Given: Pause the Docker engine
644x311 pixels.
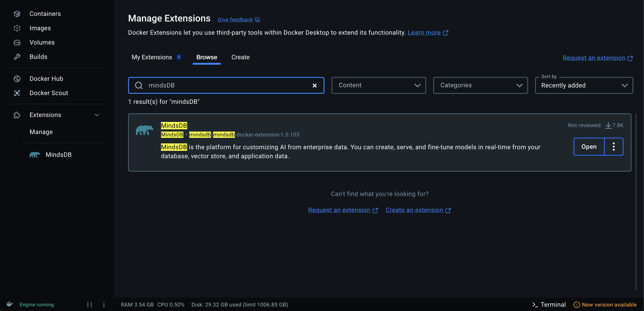Looking at the screenshot, I should 90,305.
